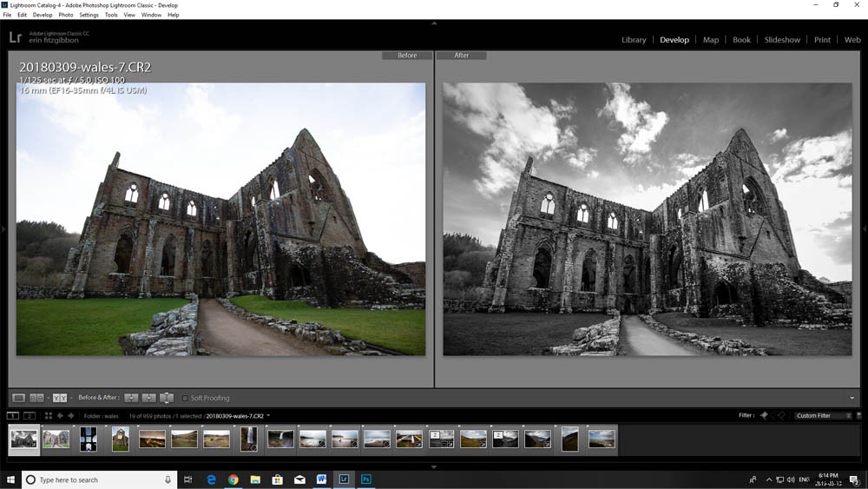The image size is (868, 489).
Task: Open the Slideshow module
Action: pos(782,40)
